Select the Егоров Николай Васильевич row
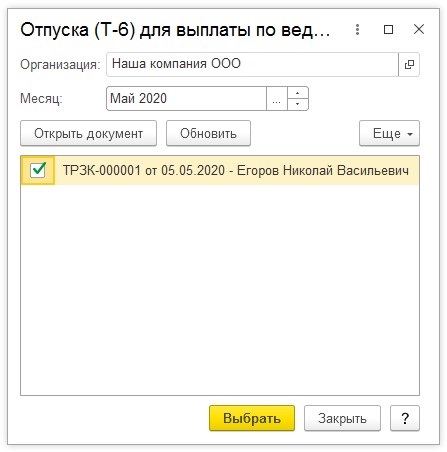Image resolution: width=447 pixels, height=452 pixels. (x=220, y=170)
